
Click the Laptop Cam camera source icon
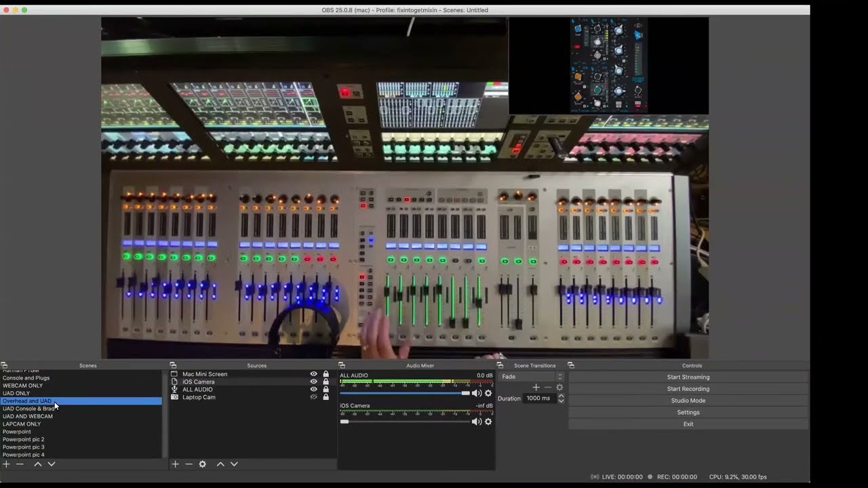pos(174,397)
